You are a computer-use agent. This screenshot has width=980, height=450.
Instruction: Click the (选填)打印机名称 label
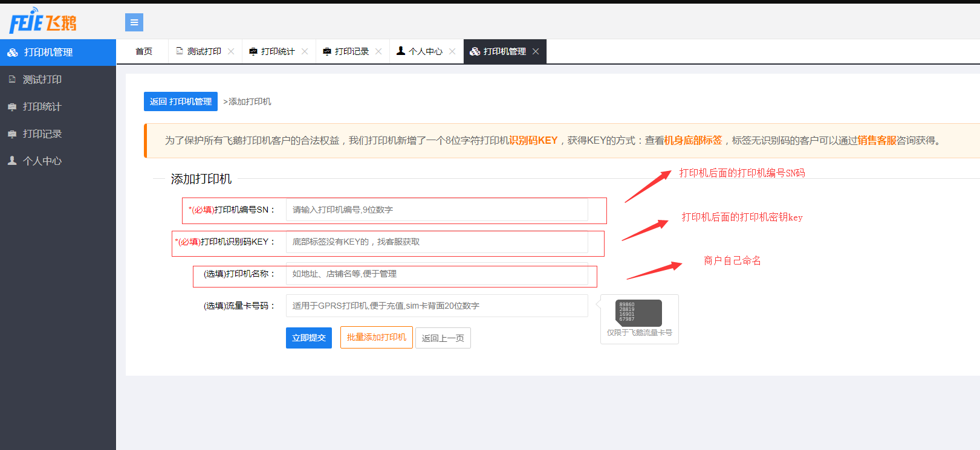click(239, 274)
